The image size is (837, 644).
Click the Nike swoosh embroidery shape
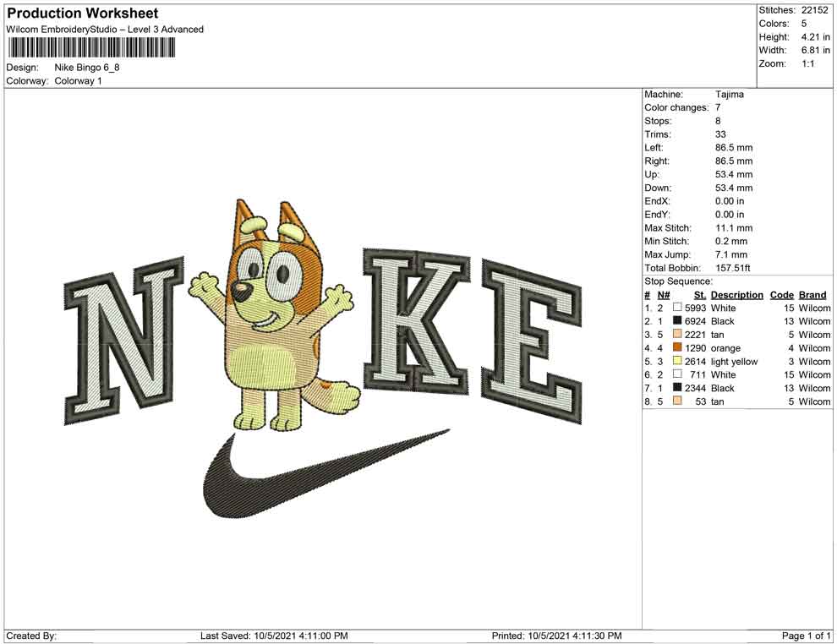coord(326,474)
